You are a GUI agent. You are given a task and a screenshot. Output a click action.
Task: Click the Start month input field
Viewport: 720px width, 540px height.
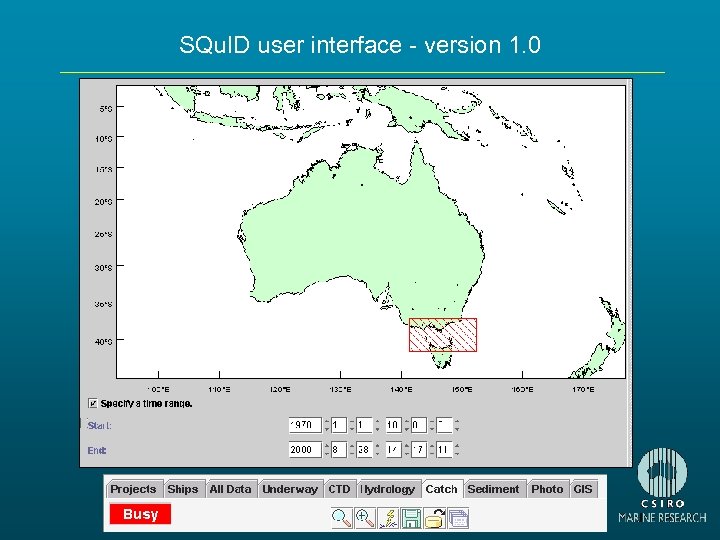[x=339, y=425]
